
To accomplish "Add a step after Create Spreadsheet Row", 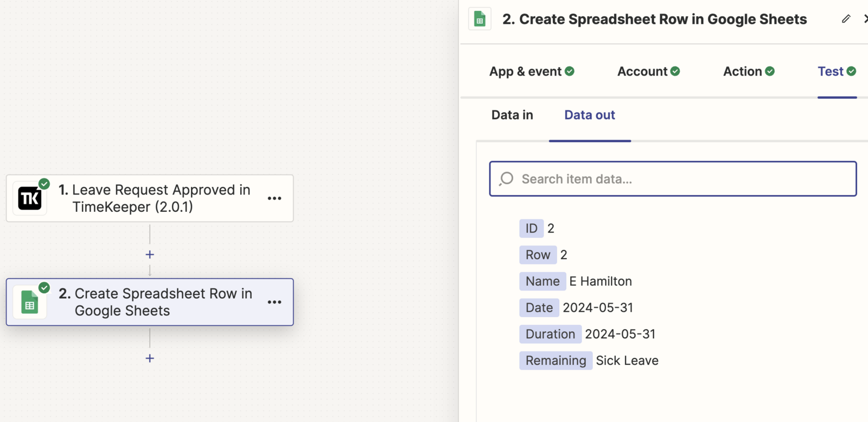I will click(x=150, y=358).
